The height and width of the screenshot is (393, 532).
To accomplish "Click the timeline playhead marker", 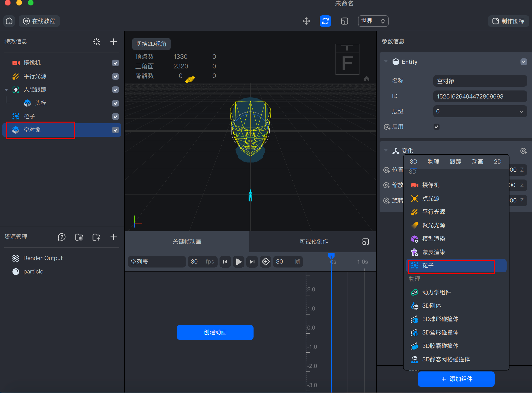I will (x=331, y=256).
